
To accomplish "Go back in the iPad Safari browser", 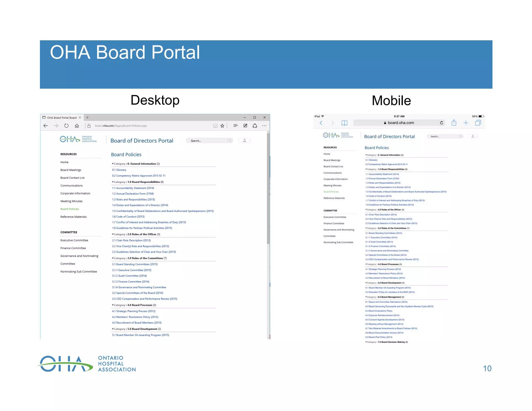I will coord(321,123).
